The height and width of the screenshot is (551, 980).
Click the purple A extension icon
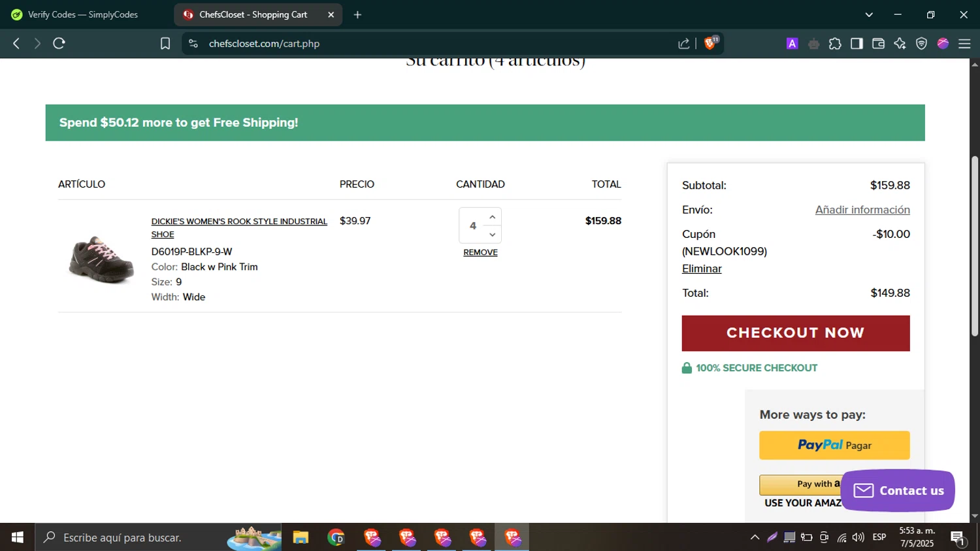tap(792, 44)
